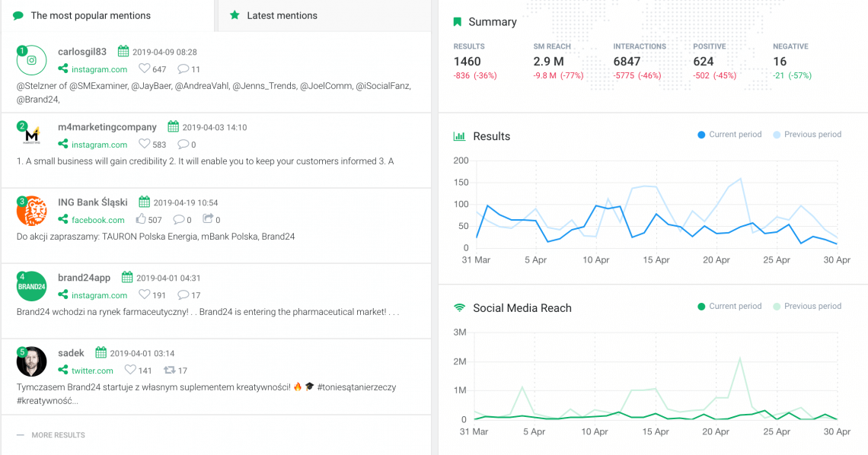Click thumbs-up icon with 507 likes

click(x=141, y=218)
